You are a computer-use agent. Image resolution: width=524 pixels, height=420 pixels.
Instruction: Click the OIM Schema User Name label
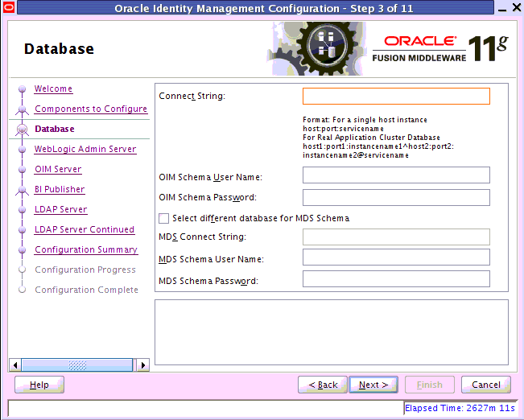[x=211, y=177]
